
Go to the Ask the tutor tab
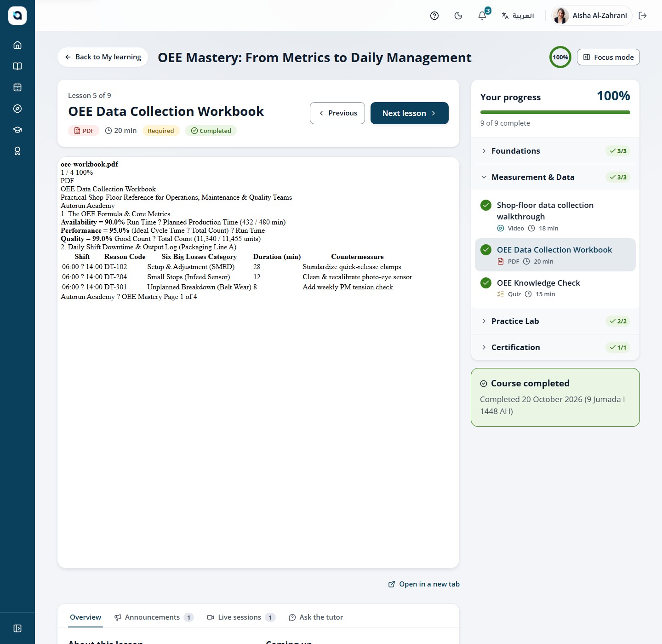(316, 617)
